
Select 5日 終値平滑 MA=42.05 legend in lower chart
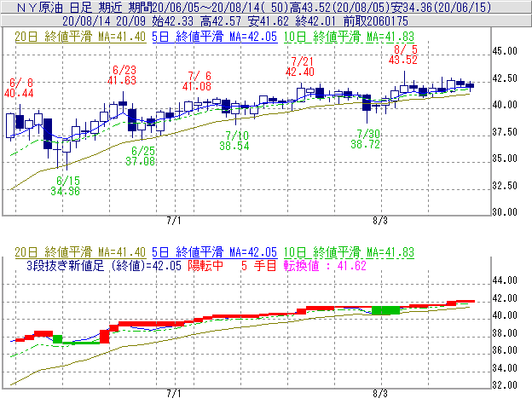[215, 252]
